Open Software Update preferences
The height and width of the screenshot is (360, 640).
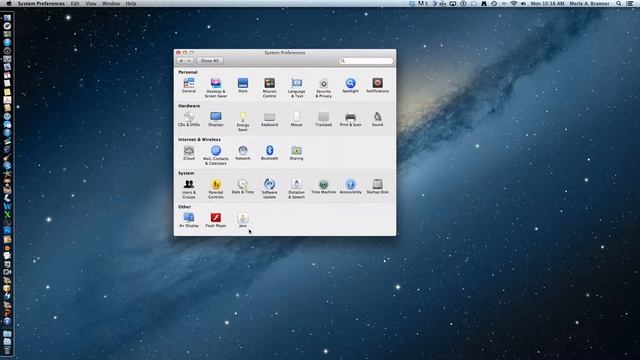click(269, 189)
